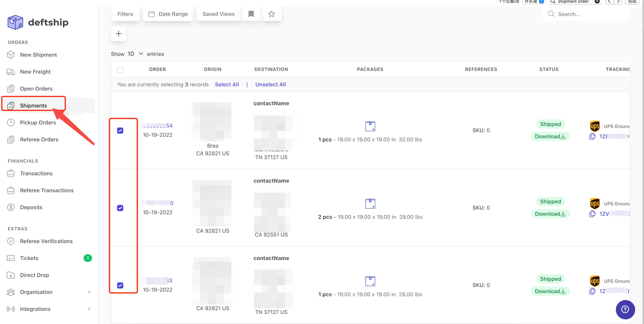Click the bookmark icon next to Saved Views

click(x=251, y=14)
